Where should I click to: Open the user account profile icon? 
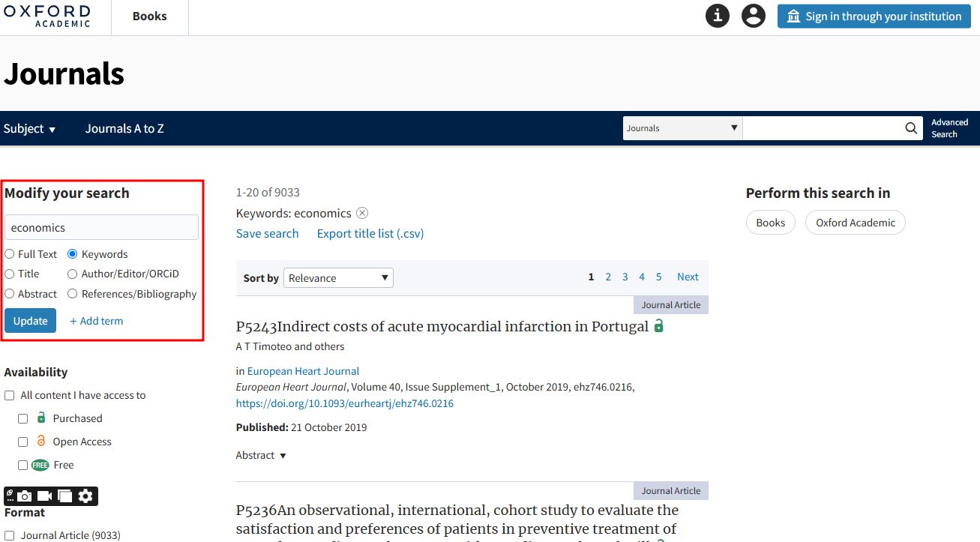tap(753, 16)
